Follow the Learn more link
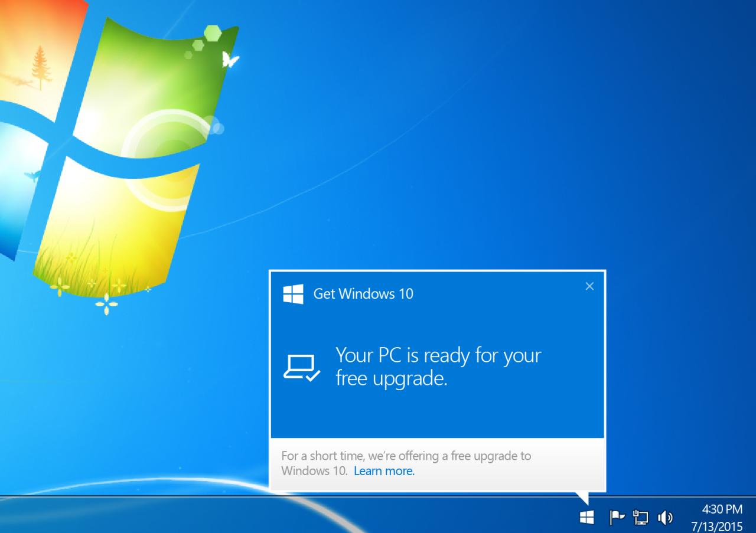 click(x=384, y=471)
